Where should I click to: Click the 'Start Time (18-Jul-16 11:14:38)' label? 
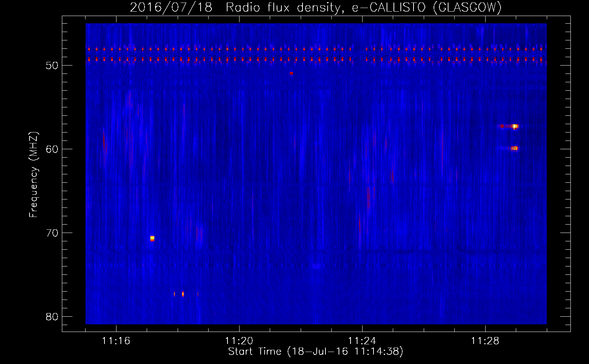coord(316,352)
